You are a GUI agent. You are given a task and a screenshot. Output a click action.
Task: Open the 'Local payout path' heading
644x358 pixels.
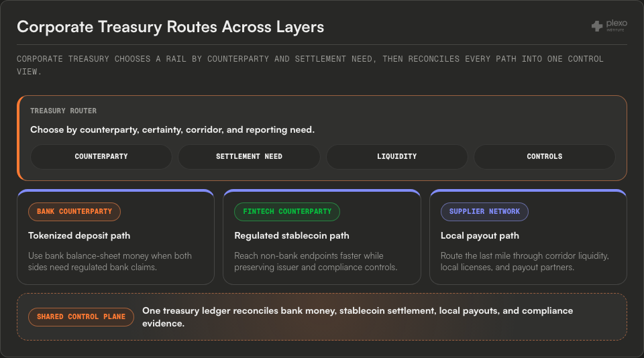pos(480,236)
